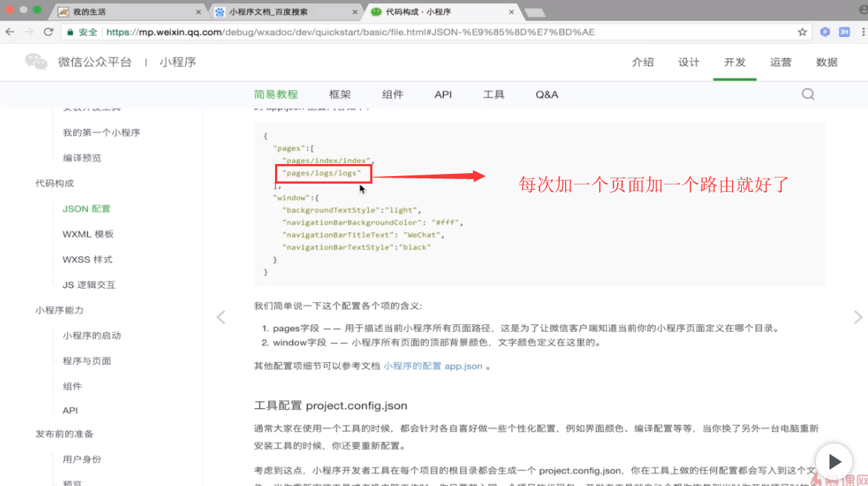Switch to the 小程序文档_百度搜索 tab
The width and height of the screenshot is (868, 486).
[x=286, y=11]
